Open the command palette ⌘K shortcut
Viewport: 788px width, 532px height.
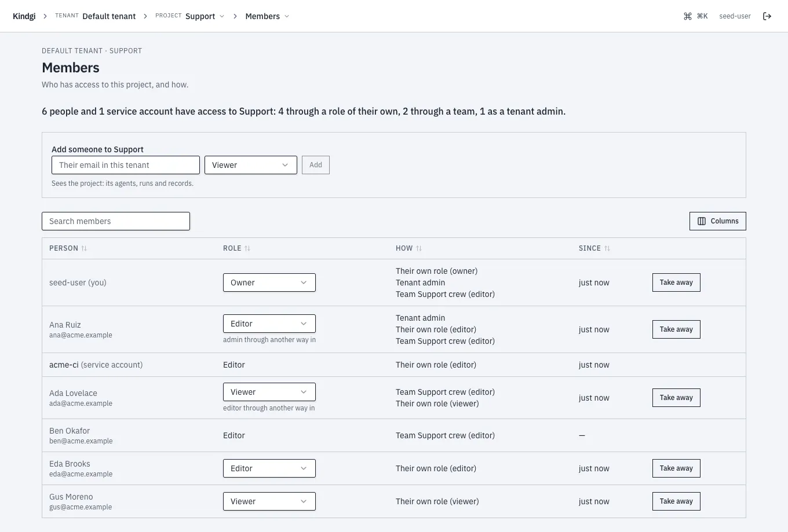[696, 16]
